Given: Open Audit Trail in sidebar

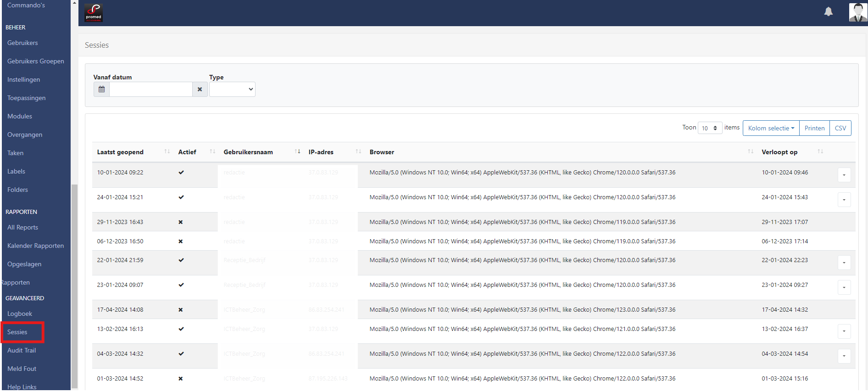Looking at the screenshot, I should (x=22, y=350).
